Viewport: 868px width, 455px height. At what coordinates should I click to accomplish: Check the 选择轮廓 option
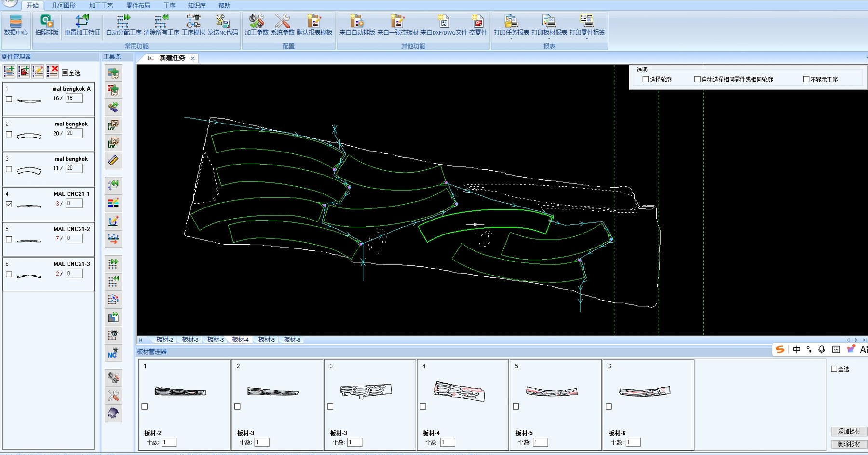(646, 79)
